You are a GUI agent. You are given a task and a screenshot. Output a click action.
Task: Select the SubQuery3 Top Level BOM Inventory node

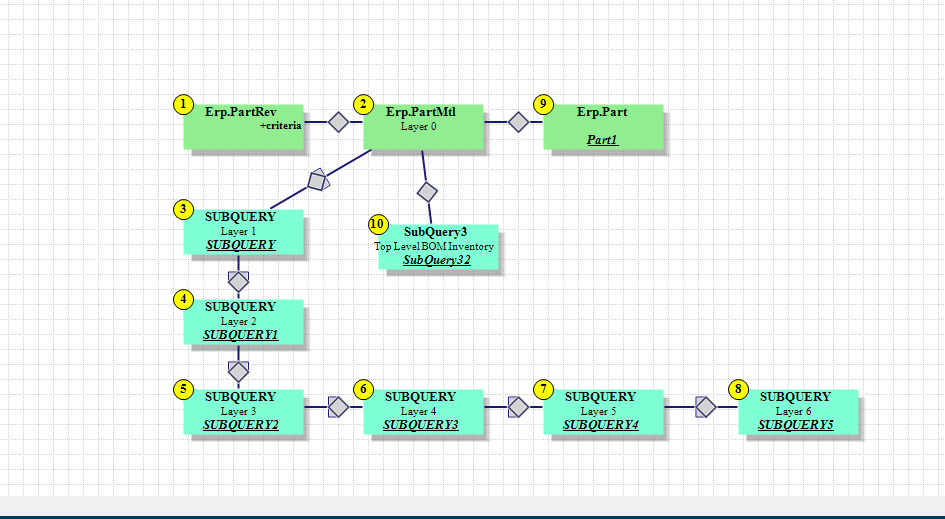pyautogui.click(x=438, y=247)
